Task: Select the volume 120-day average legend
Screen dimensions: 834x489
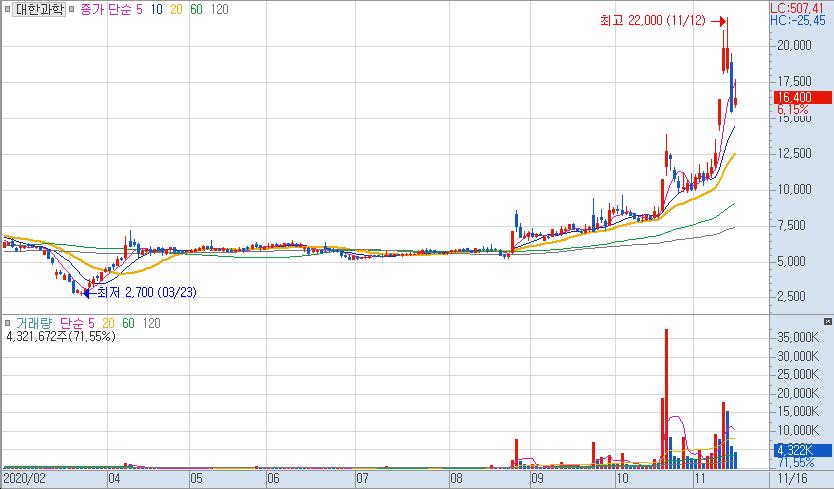Action: click(x=152, y=323)
